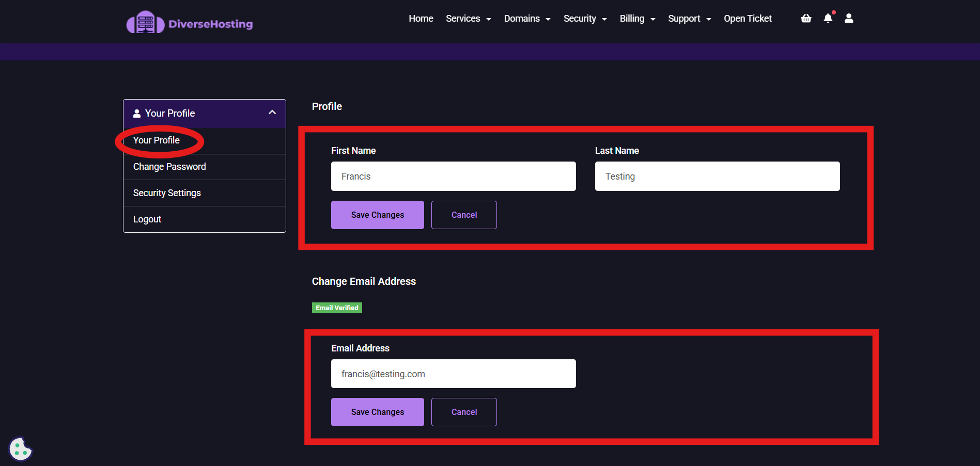Image resolution: width=980 pixels, height=466 pixels.
Task: Expand the Domains dropdown menu
Action: pyautogui.click(x=527, y=19)
